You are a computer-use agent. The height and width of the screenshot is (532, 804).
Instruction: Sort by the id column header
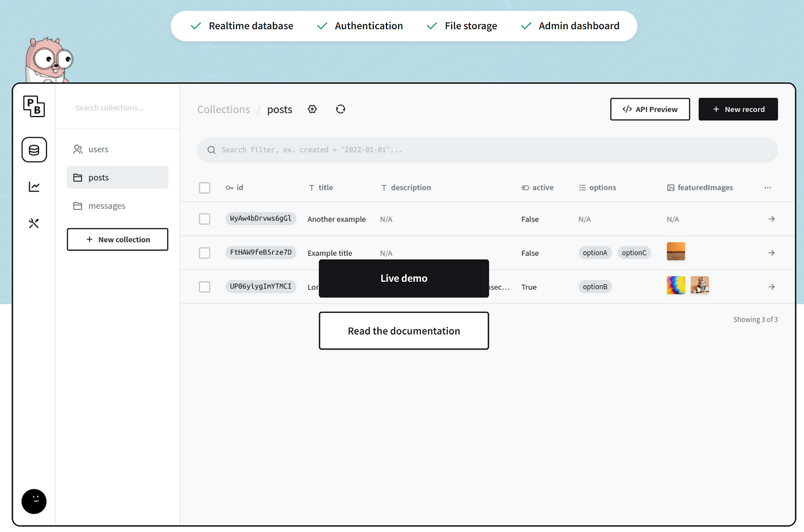tap(234, 188)
